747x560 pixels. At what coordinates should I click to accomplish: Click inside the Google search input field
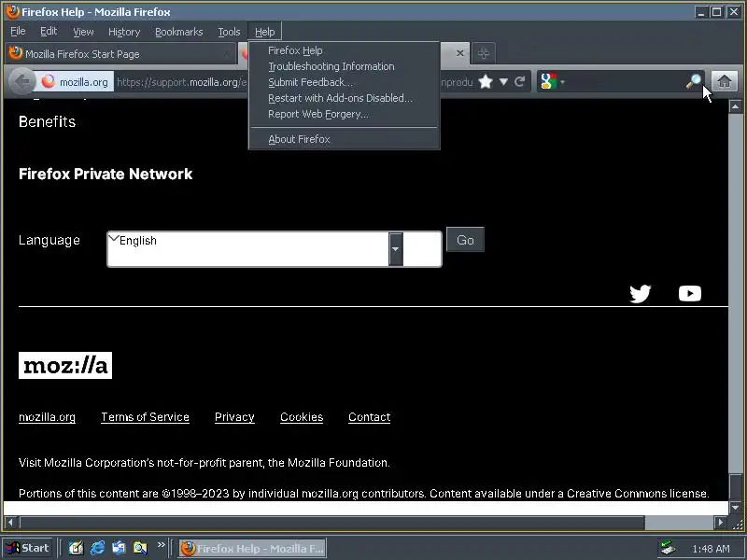pyautogui.click(x=625, y=81)
